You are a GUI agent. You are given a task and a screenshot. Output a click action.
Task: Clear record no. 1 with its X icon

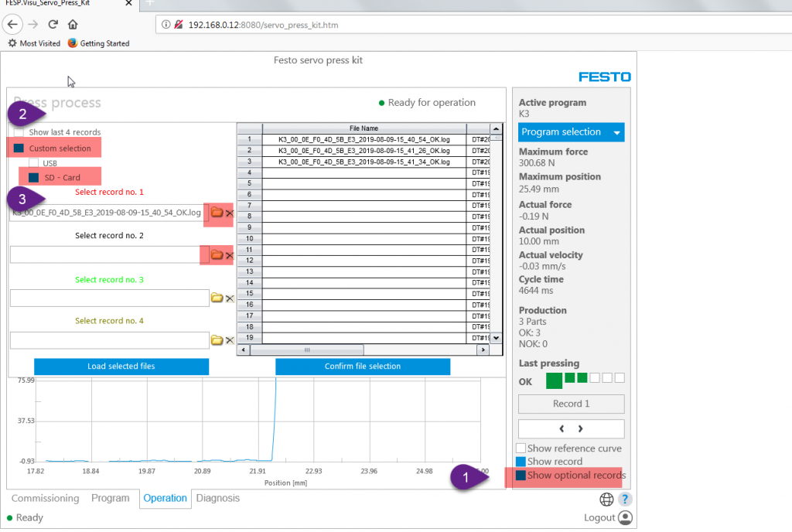pos(229,213)
